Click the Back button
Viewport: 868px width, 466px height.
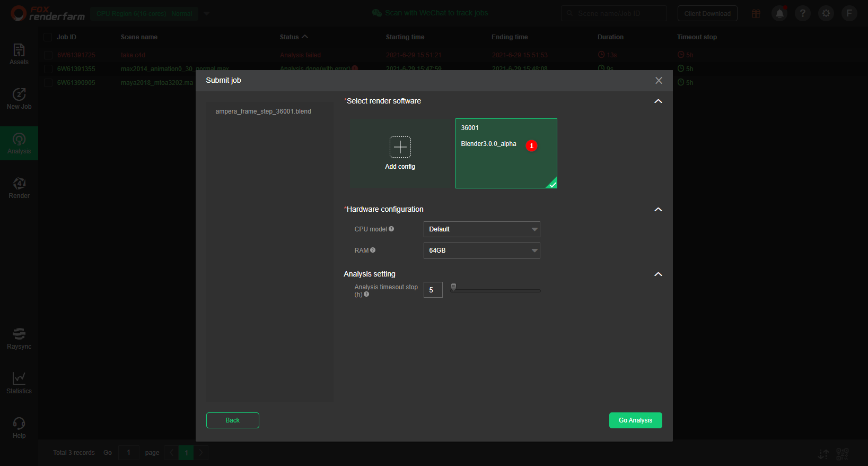point(232,420)
